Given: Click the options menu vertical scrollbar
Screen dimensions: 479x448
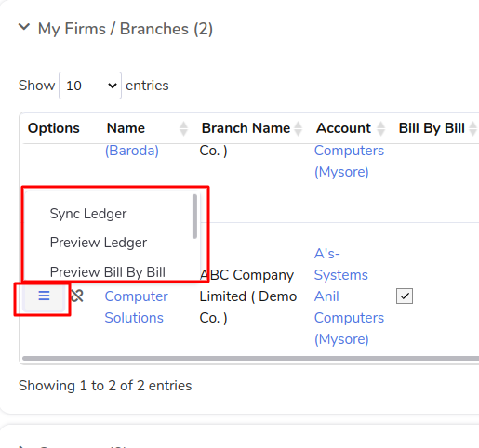Looking at the screenshot, I should click(194, 217).
